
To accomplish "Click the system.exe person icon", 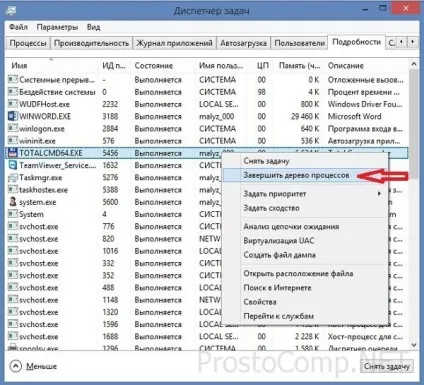I will (13, 202).
